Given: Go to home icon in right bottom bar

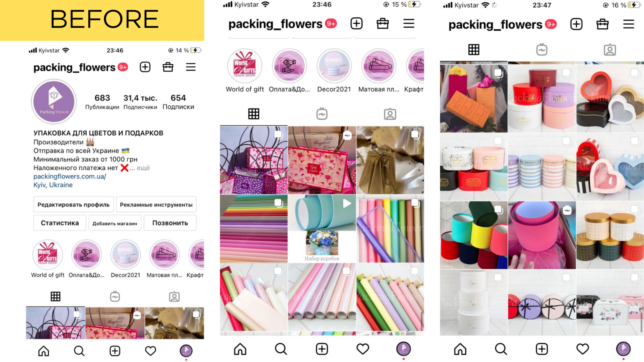Looking at the screenshot, I should [x=460, y=349].
